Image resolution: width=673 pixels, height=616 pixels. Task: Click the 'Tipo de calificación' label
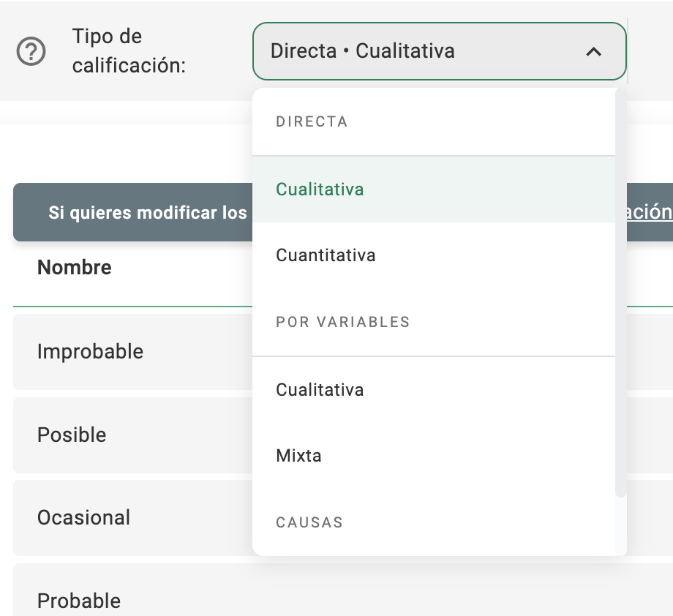click(x=129, y=51)
